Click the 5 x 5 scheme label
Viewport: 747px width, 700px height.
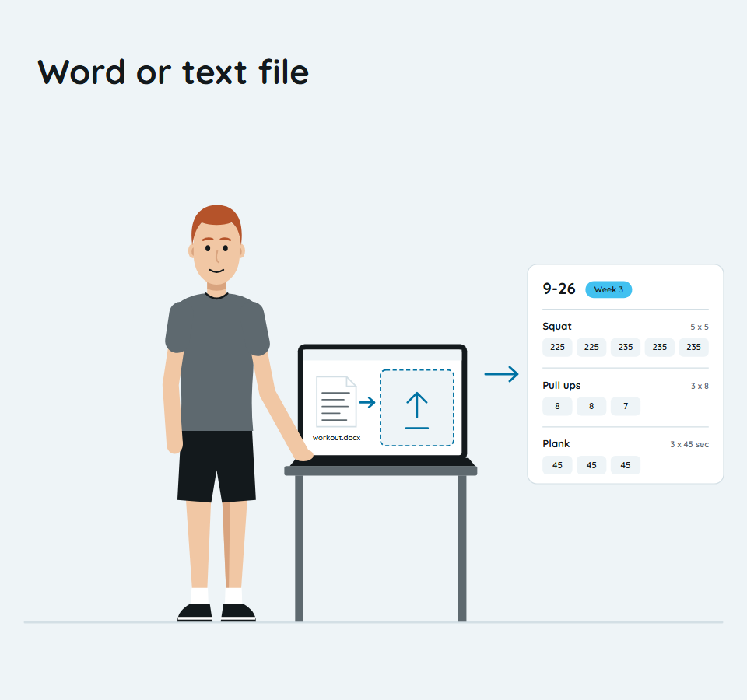[x=700, y=327]
